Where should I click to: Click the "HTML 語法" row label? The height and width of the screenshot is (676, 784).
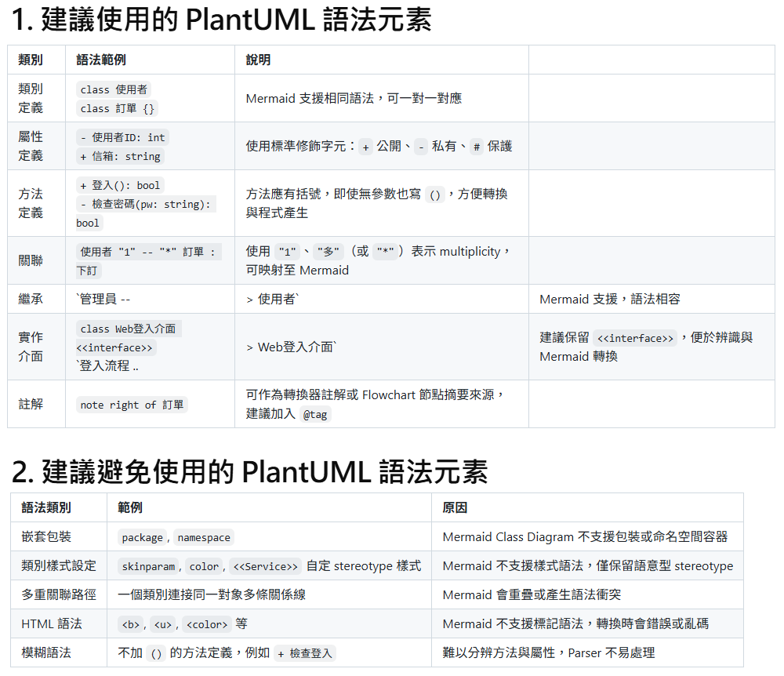[52, 624]
